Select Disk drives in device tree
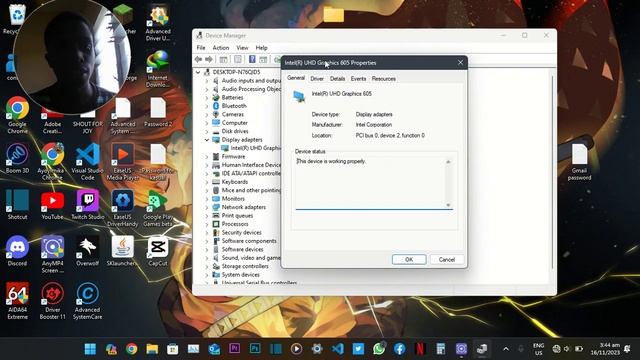Screen dimensions: 640x360 pos(235,131)
